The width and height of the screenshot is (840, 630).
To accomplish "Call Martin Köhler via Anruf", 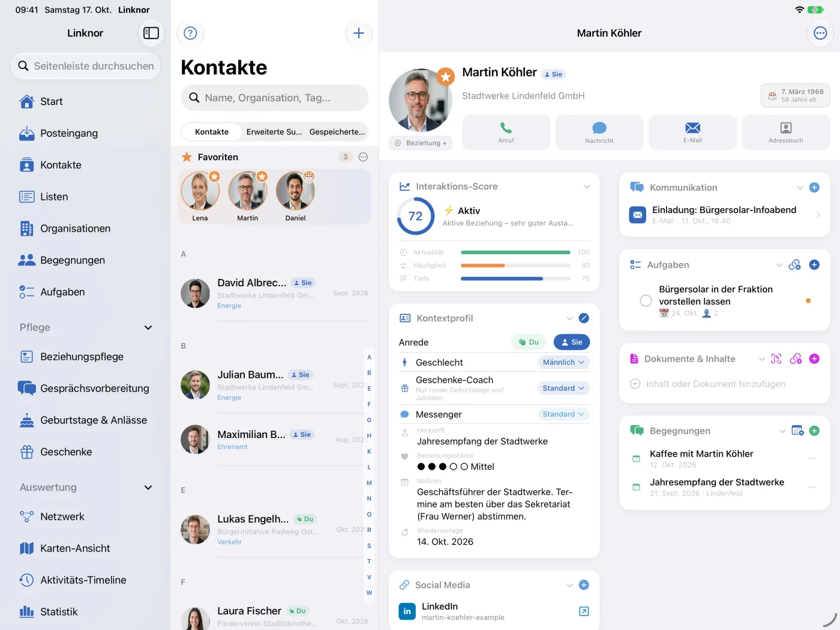I will click(506, 132).
